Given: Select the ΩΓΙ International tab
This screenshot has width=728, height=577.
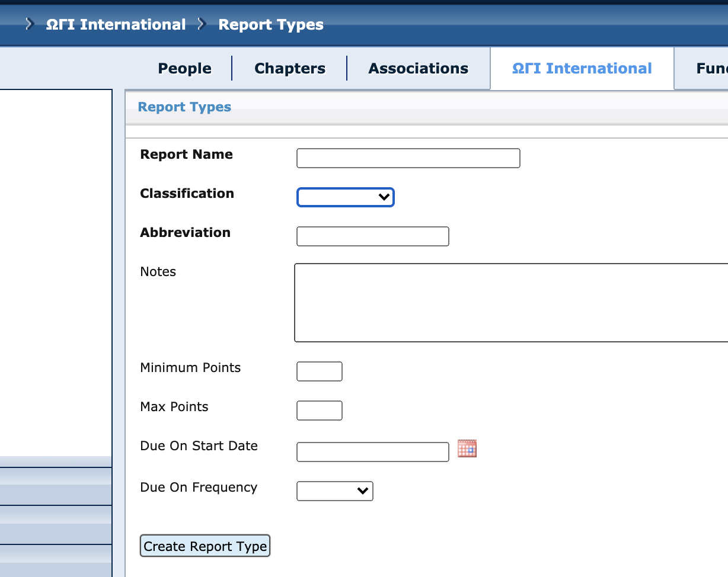Looking at the screenshot, I should pyautogui.click(x=582, y=69).
